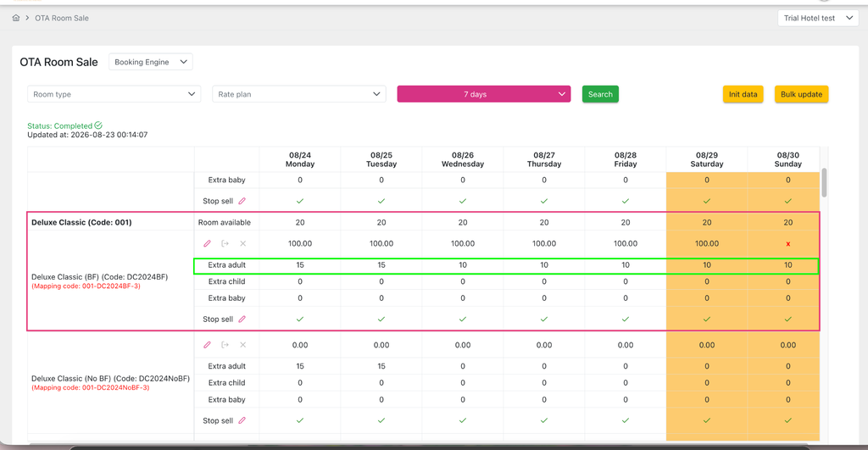Open the 7 days range selector
The image size is (868, 450).
tap(484, 94)
